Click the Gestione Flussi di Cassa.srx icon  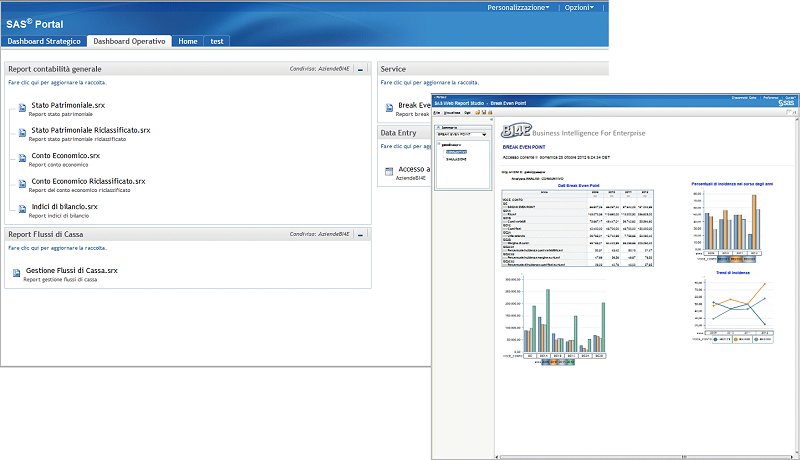(16, 273)
